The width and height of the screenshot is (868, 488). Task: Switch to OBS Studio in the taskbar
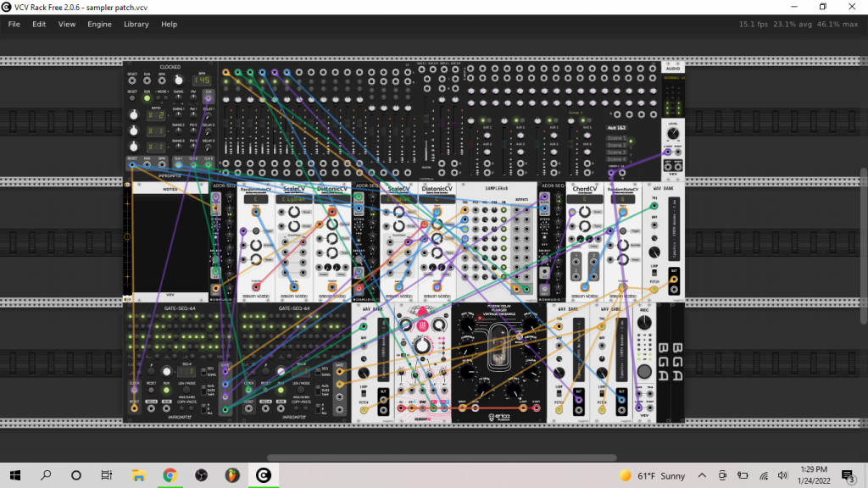coord(201,475)
